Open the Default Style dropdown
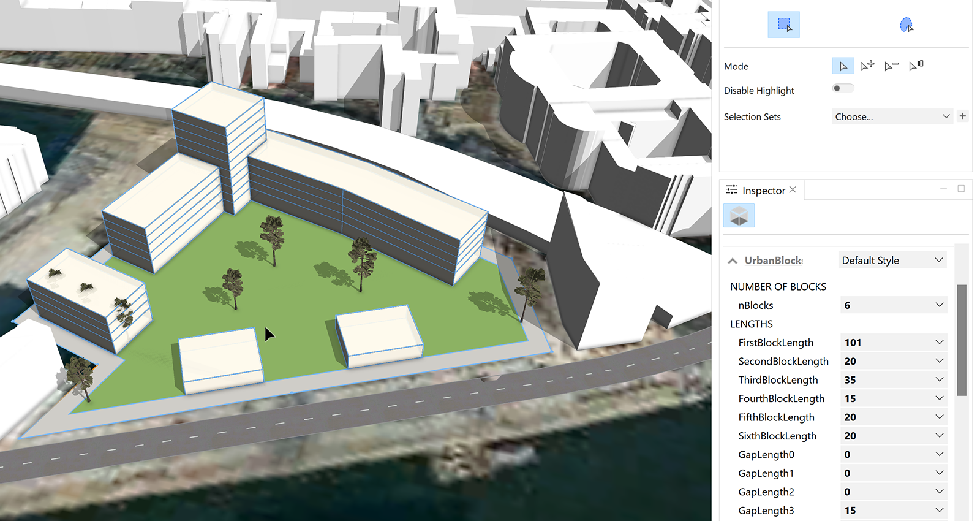The height and width of the screenshot is (521, 980). pos(892,260)
